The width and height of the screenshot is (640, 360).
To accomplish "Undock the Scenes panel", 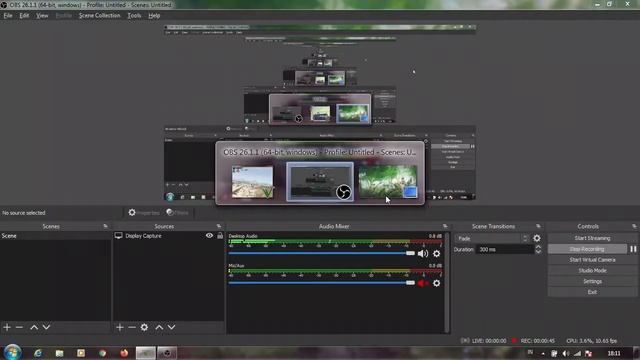I will [x=105, y=226].
